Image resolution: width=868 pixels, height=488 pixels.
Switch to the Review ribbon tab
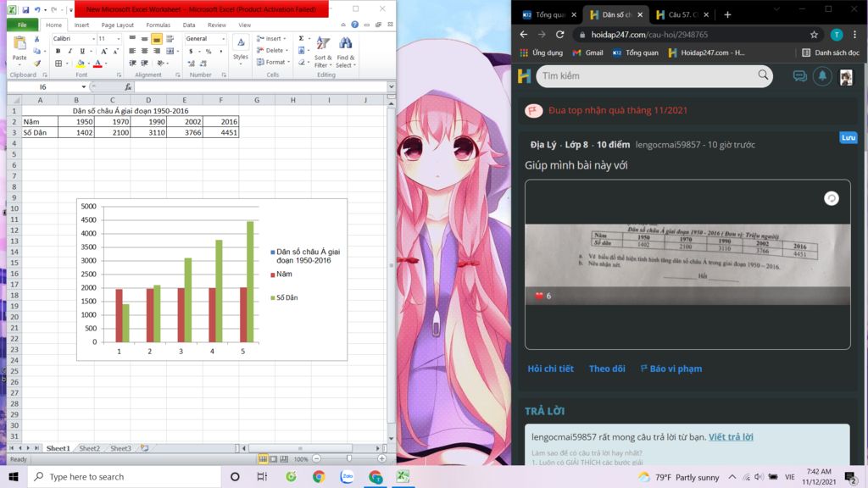pos(216,25)
